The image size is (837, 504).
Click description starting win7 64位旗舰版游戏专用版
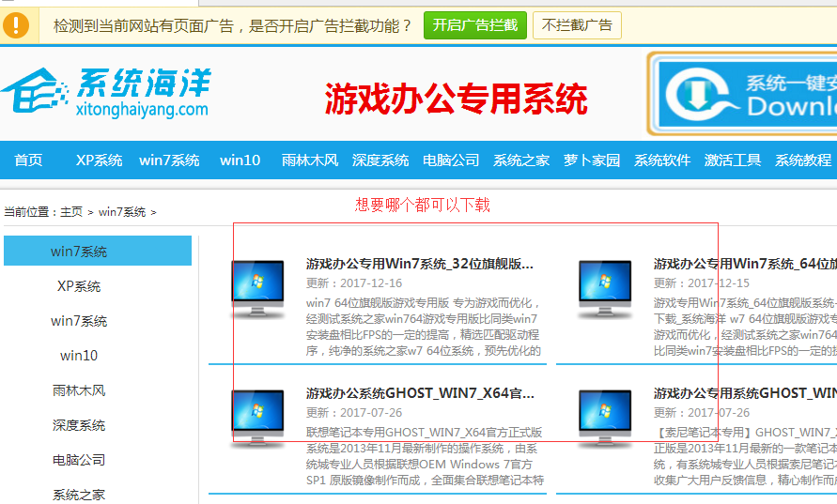click(424, 327)
